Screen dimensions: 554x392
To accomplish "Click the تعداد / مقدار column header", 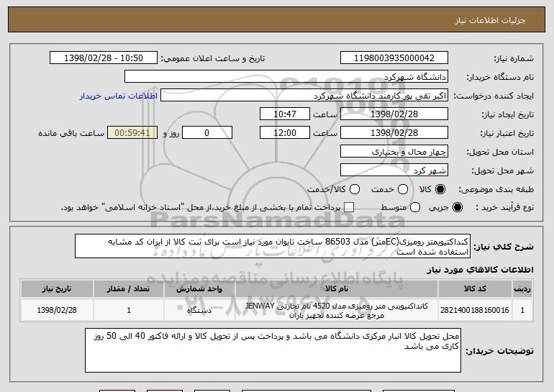I will 129,289.
